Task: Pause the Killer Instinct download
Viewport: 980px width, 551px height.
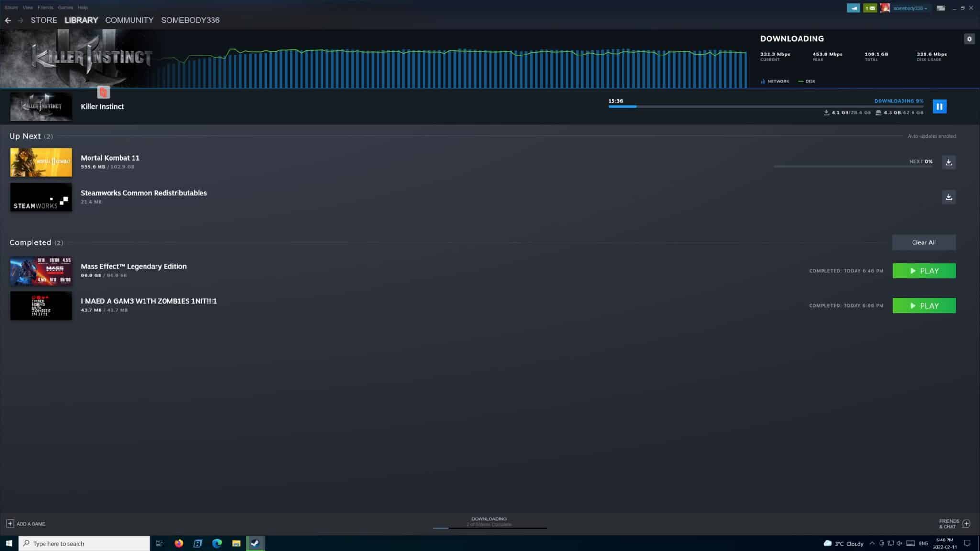Action: (x=939, y=106)
